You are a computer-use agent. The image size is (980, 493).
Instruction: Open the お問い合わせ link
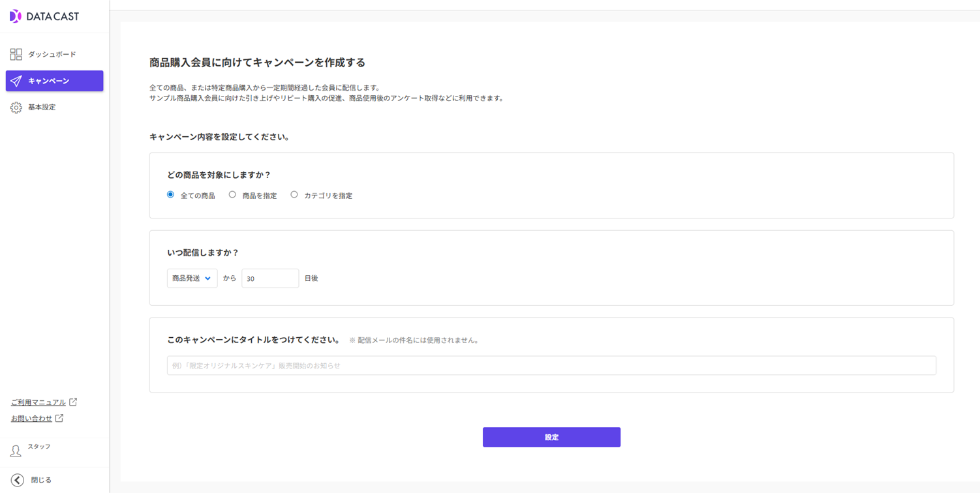click(31, 419)
